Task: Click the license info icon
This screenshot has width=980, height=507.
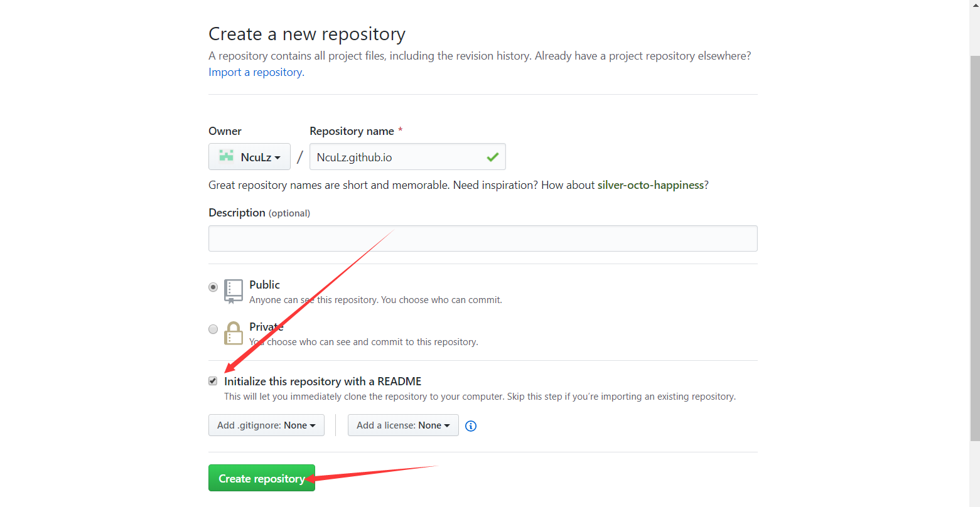Action: pos(471,426)
